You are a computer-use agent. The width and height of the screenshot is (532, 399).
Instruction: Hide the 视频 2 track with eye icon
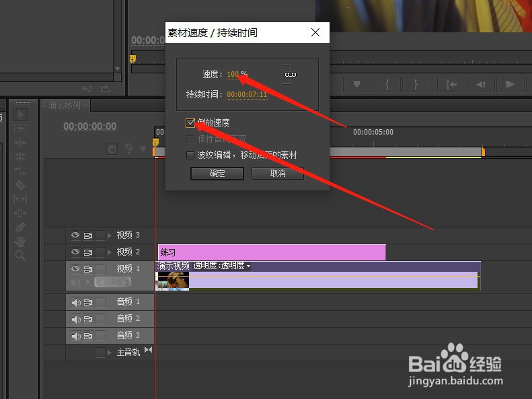pos(75,252)
